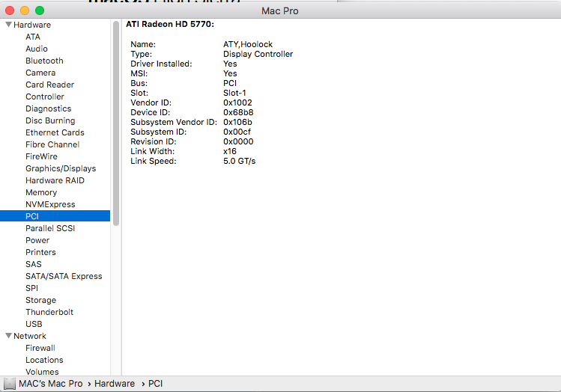Click the sidebar vertical scrollbar

(116, 123)
